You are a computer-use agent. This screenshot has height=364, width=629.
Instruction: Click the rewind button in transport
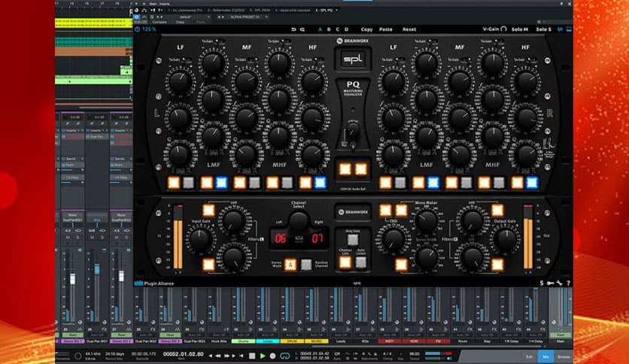tap(218, 356)
